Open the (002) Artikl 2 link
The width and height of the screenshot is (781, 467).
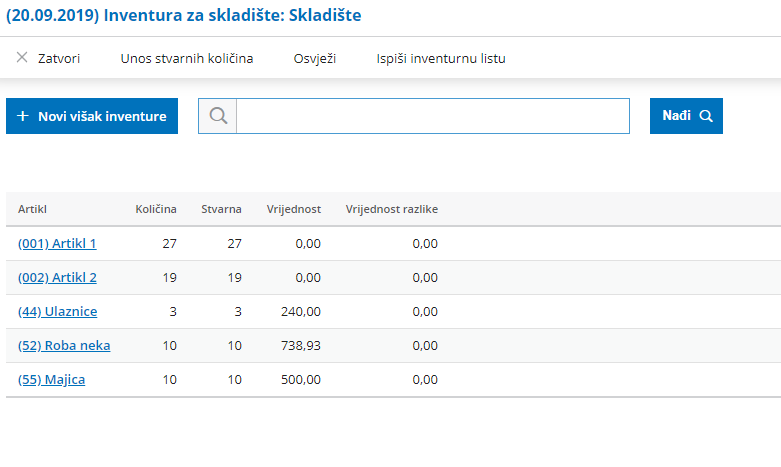click(x=57, y=277)
